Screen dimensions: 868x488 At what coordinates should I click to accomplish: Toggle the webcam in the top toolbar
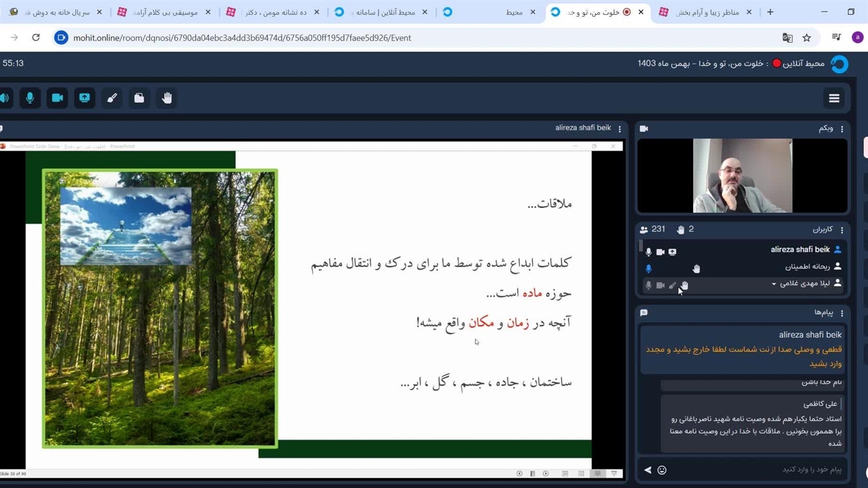[x=58, y=98]
